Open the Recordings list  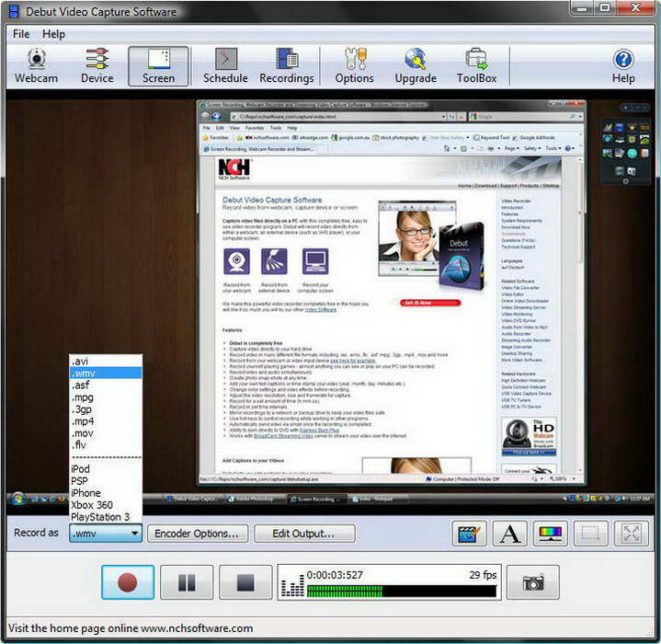click(286, 67)
